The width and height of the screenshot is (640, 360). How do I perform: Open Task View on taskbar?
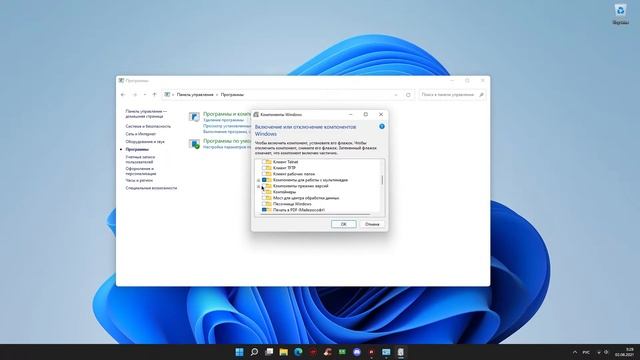click(269, 352)
